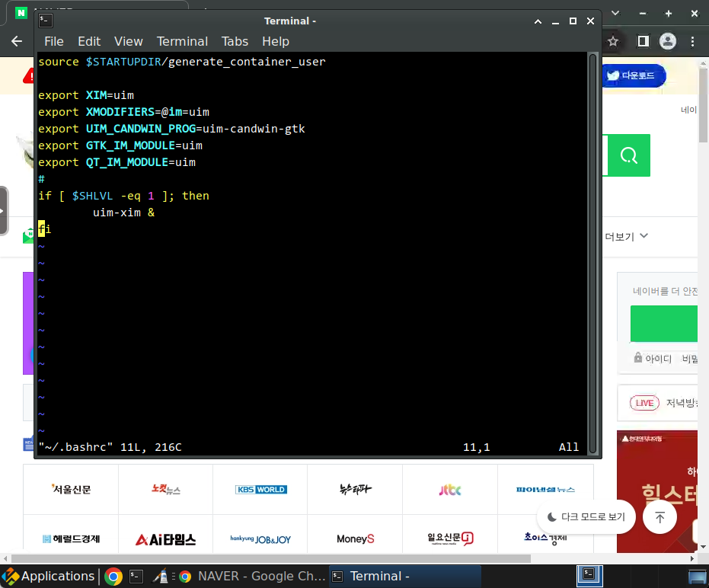The width and height of the screenshot is (709, 588).
Task: Open the Terminal menu in menu bar
Action: pyautogui.click(x=182, y=41)
